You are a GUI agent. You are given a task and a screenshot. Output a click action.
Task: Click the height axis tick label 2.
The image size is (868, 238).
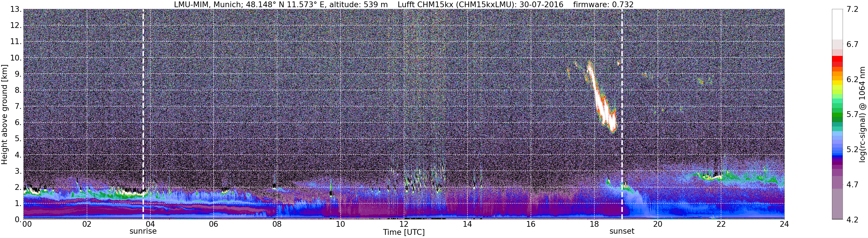click(18, 187)
